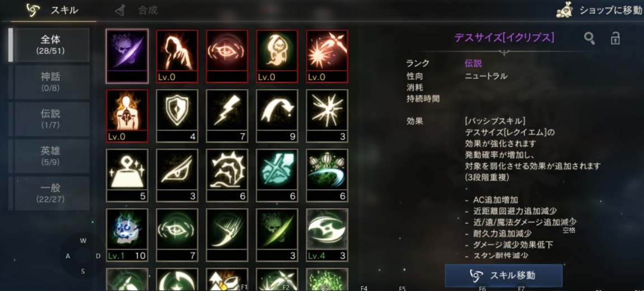The height and width of the screenshot is (291, 644).
Task: Switch to the 合成 tab
Action: (137, 10)
